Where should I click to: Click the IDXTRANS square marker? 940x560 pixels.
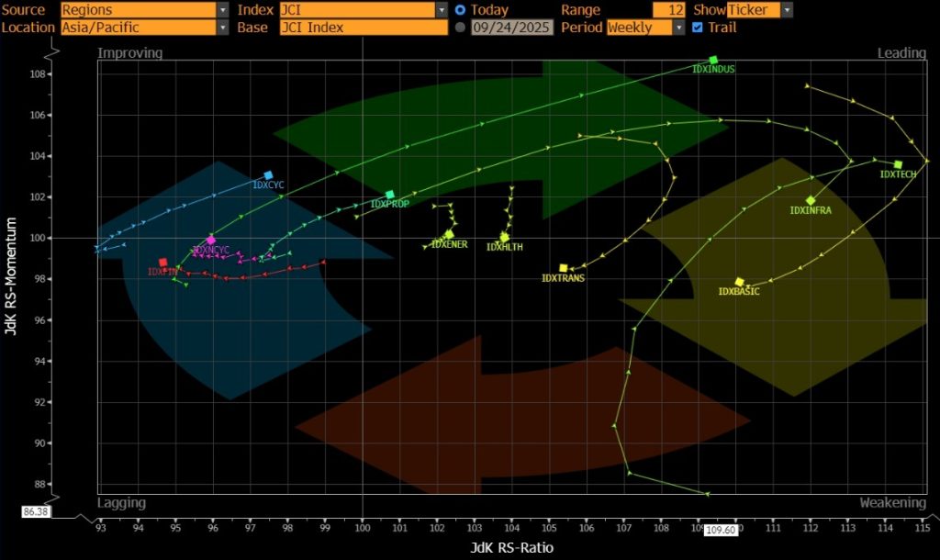click(x=564, y=268)
